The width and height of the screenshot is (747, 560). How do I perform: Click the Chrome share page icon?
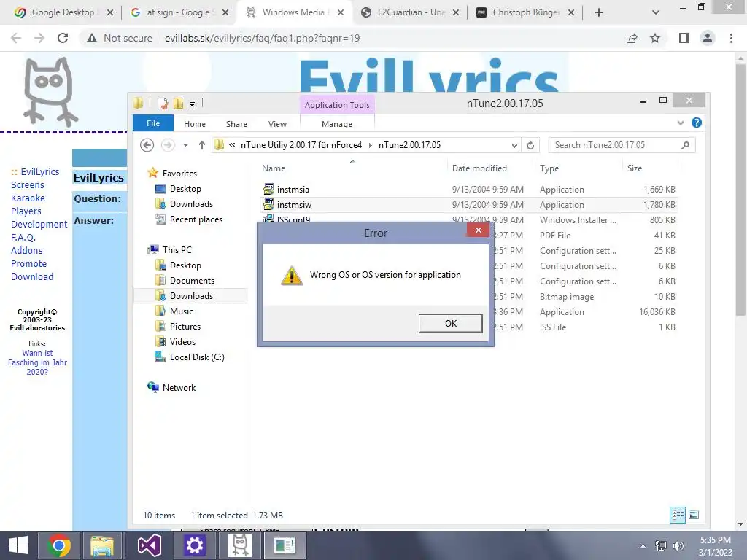(632, 38)
